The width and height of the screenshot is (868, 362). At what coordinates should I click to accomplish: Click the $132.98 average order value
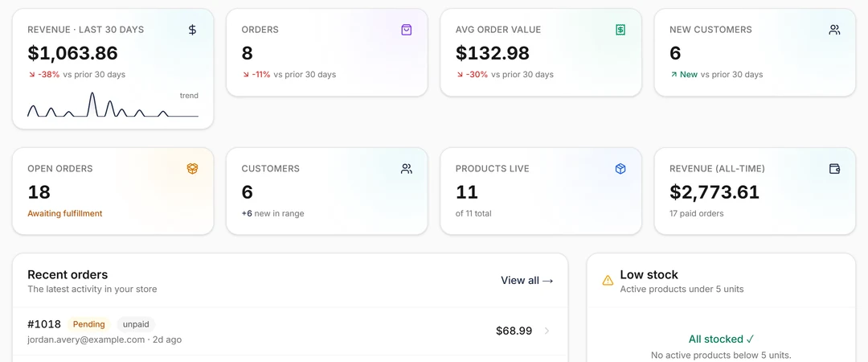493,53
